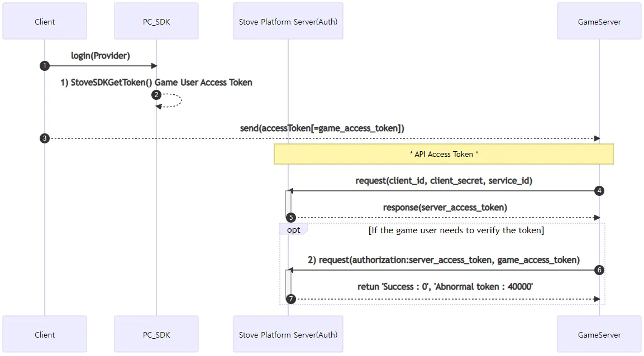Click the bottom Client participant box
The height and width of the screenshot is (356, 644).
[45, 334]
